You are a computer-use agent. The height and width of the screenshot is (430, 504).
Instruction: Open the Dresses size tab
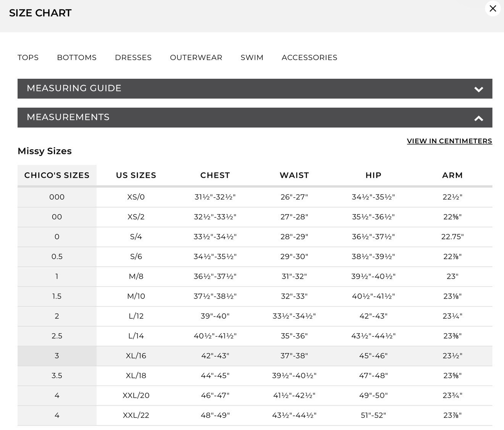pyautogui.click(x=133, y=57)
